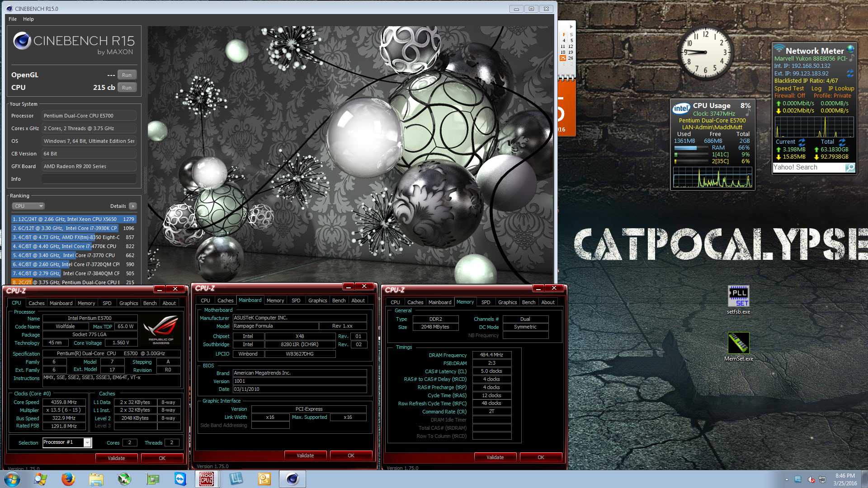868x488 pixels.
Task: Expand the calendar gadget arrow
Action: (571, 27)
